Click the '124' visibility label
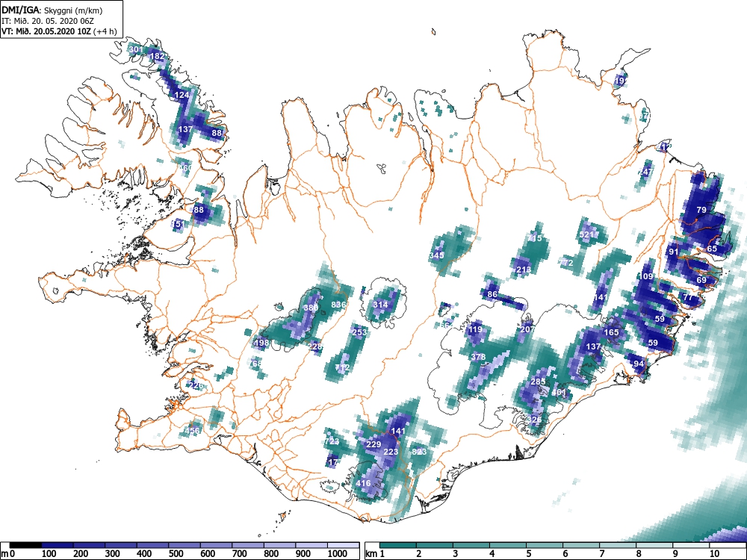Image resolution: width=747 pixels, height=560 pixels. [182, 96]
